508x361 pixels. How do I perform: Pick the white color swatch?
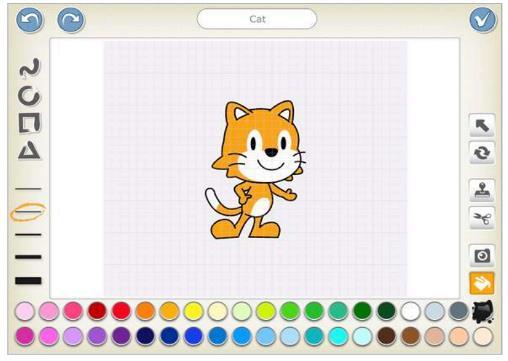coord(411,311)
